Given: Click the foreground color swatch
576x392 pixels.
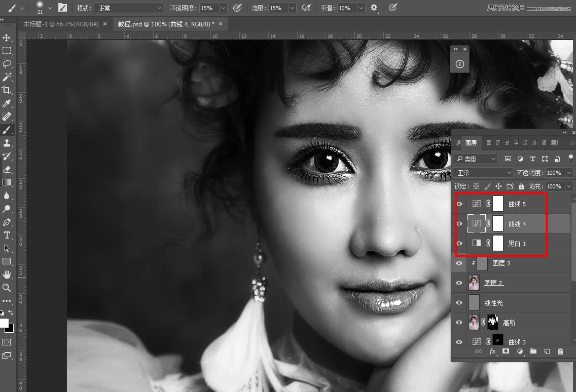Looking at the screenshot, I should (4, 323).
